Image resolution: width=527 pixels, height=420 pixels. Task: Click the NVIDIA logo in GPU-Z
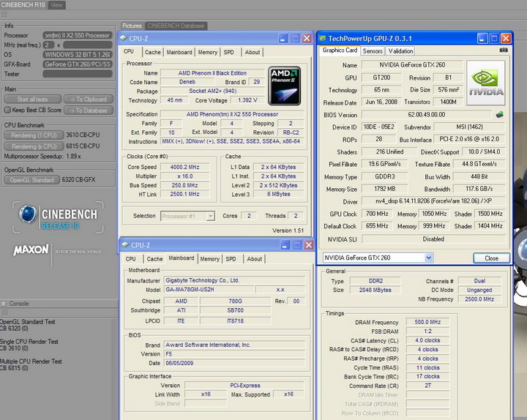(x=485, y=83)
